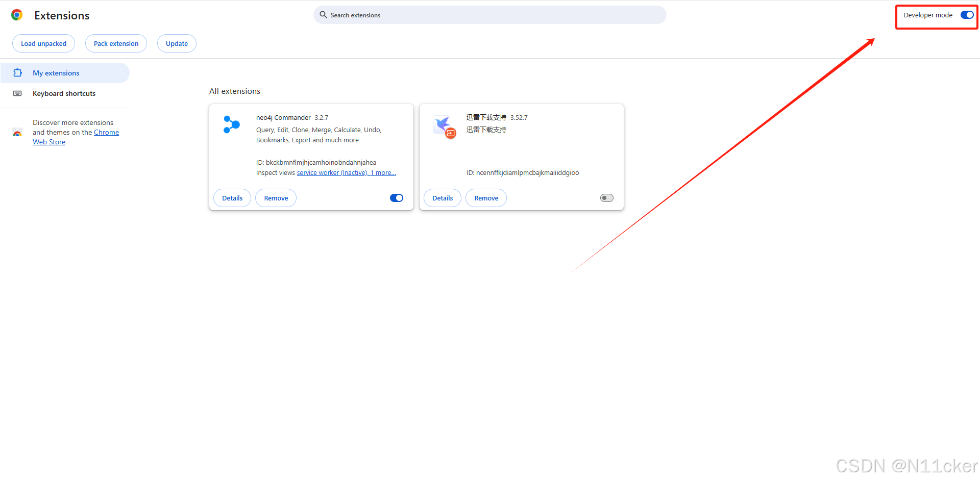
Task: Click Pack extension button
Action: (x=116, y=43)
